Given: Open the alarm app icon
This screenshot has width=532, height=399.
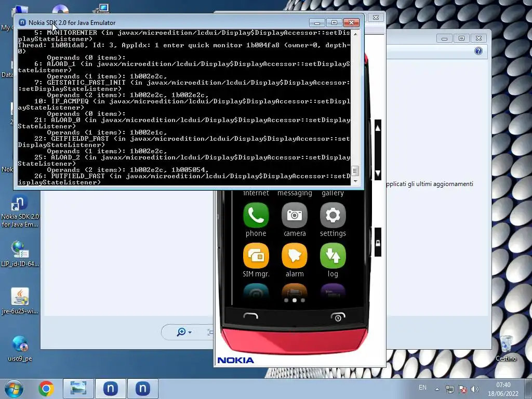Looking at the screenshot, I should 295,256.
